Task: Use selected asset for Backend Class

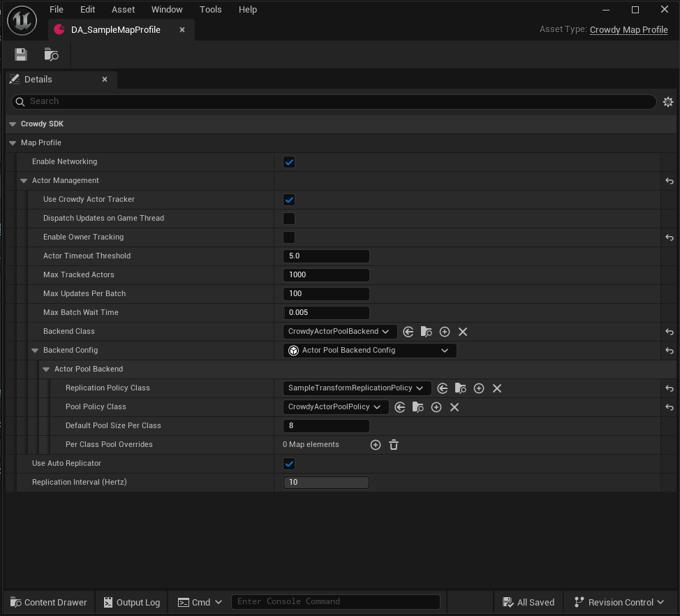Action: point(408,332)
